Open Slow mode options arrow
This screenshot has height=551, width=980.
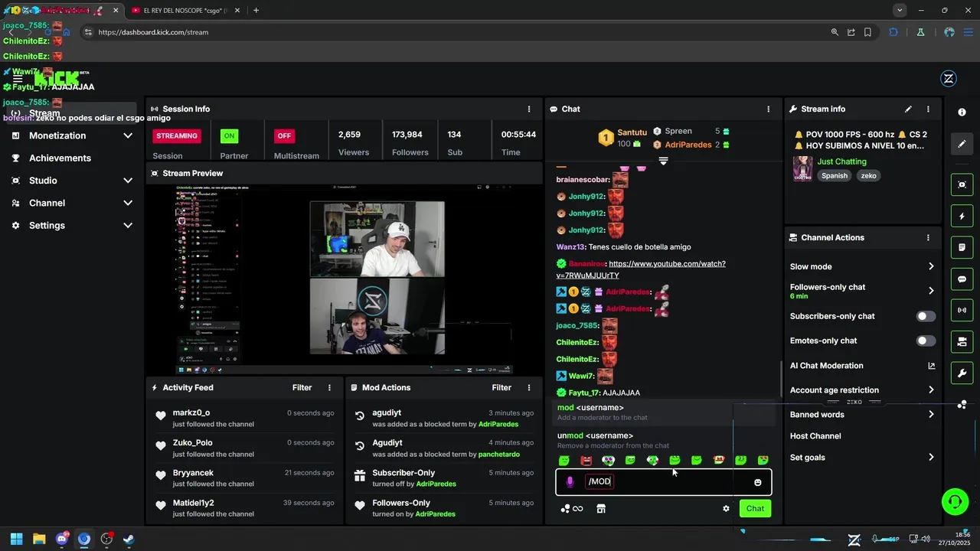931,266
